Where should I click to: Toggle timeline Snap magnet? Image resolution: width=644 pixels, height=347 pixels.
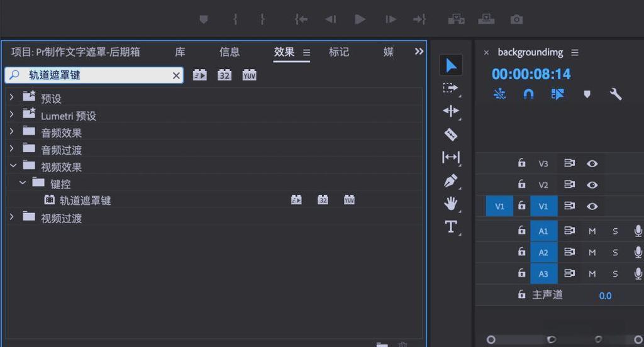(528, 94)
